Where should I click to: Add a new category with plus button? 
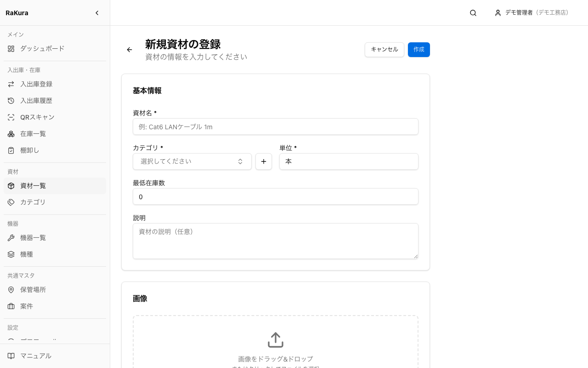point(264,161)
